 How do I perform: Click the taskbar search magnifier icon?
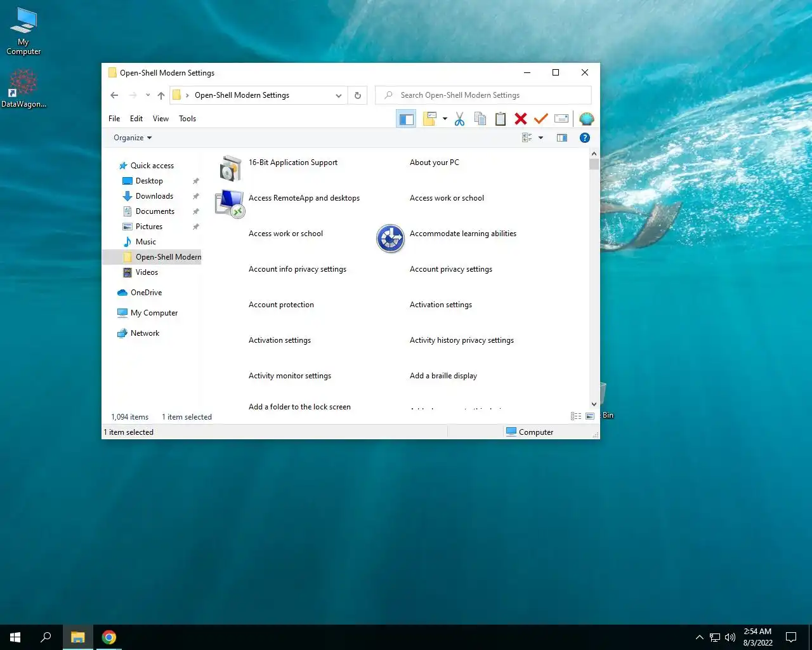[46, 637]
